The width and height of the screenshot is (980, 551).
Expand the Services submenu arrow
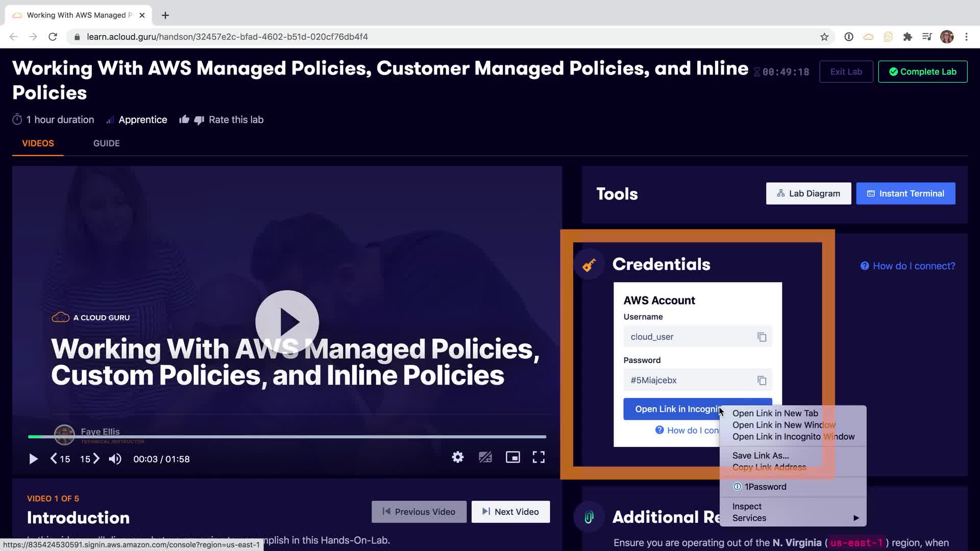point(856,518)
